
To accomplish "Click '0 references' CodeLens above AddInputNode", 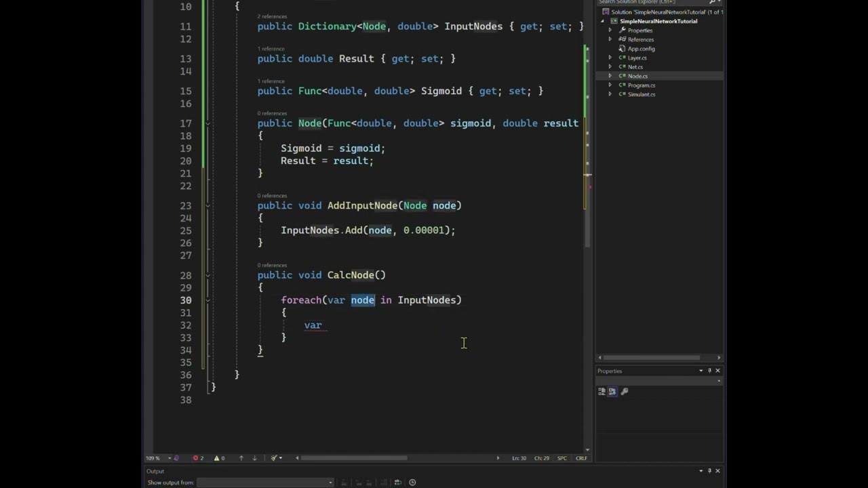I will [x=272, y=196].
